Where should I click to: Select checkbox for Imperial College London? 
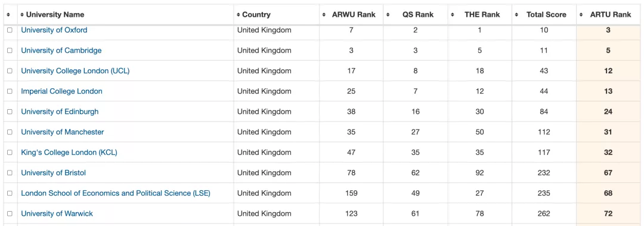[10, 91]
